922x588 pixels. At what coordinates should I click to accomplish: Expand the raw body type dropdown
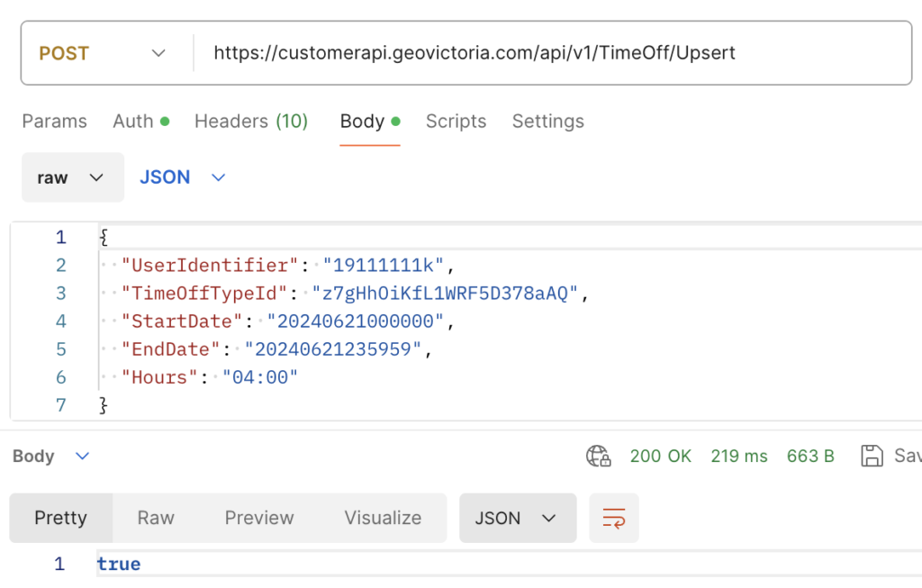click(x=72, y=177)
